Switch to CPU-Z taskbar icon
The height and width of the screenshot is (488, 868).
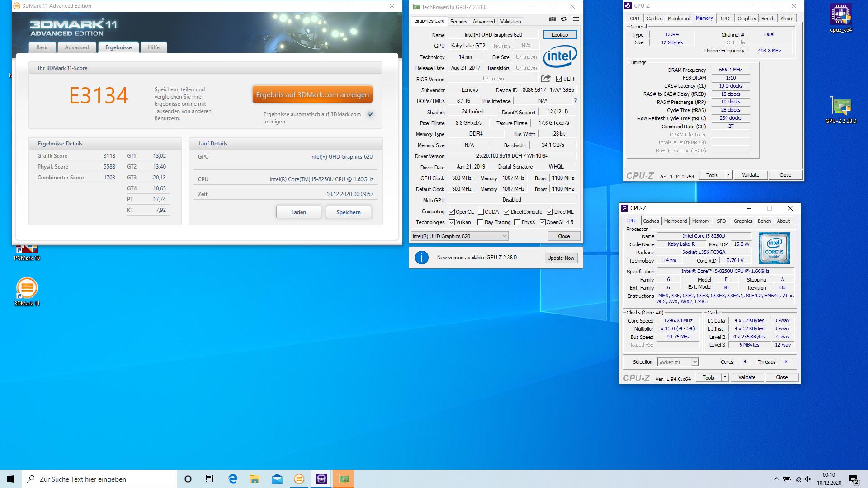click(x=321, y=479)
